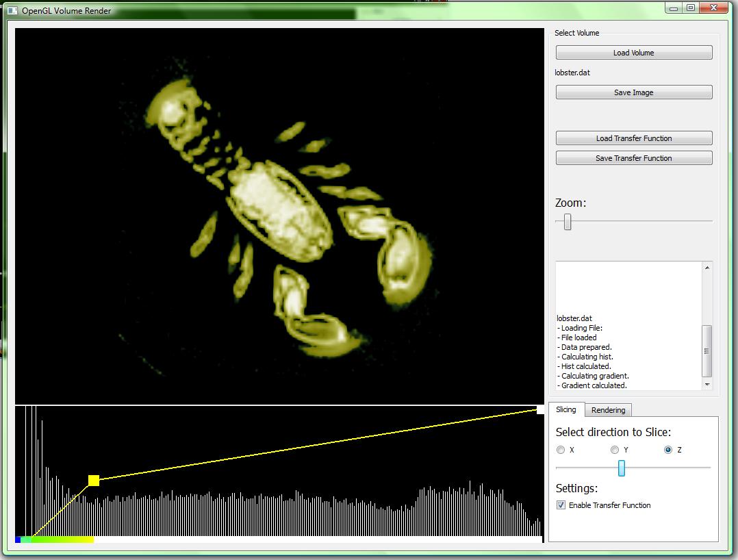
Task: Open the Load Transfer Function dialog
Action: point(633,138)
